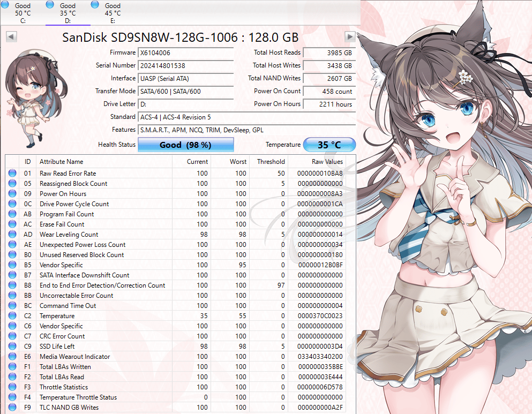Click the status orb for B5 Vendor Specific
532x414 pixels.
tap(12, 265)
